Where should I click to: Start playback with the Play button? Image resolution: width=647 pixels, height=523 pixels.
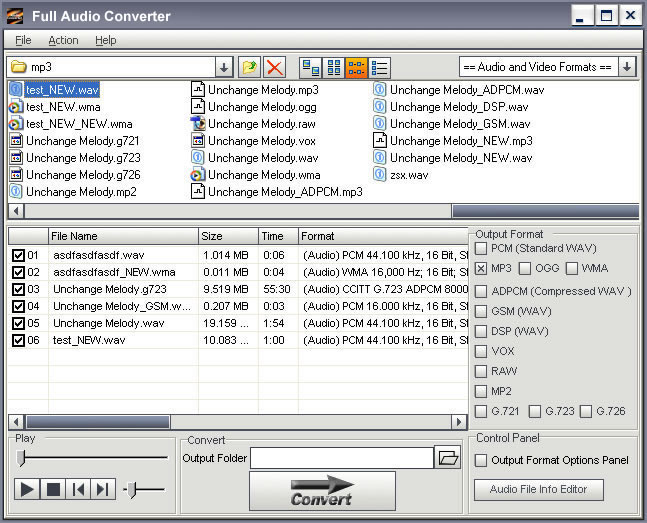click(27, 490)
